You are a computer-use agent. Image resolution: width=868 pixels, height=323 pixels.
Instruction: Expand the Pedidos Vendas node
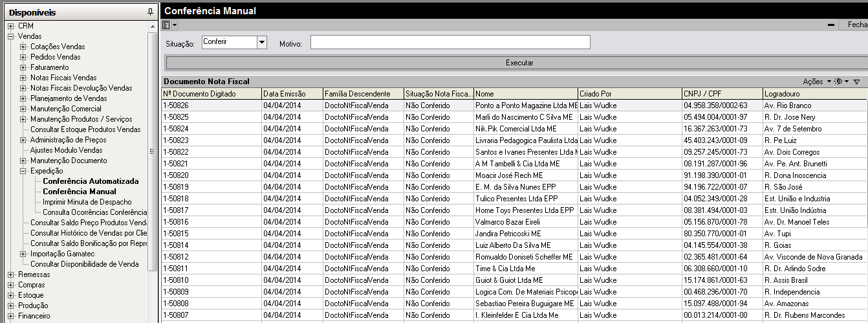23,57
